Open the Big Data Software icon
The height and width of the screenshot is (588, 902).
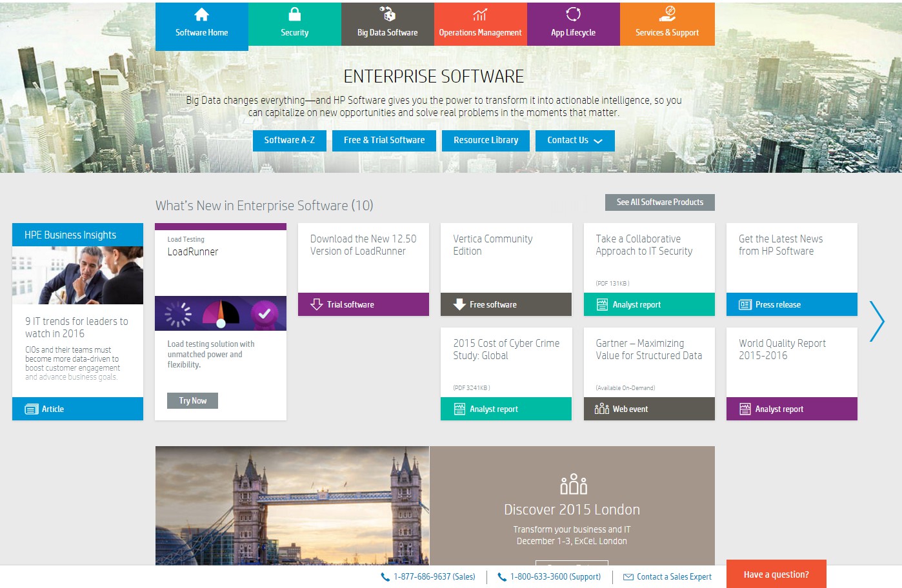tap(387, 14)
